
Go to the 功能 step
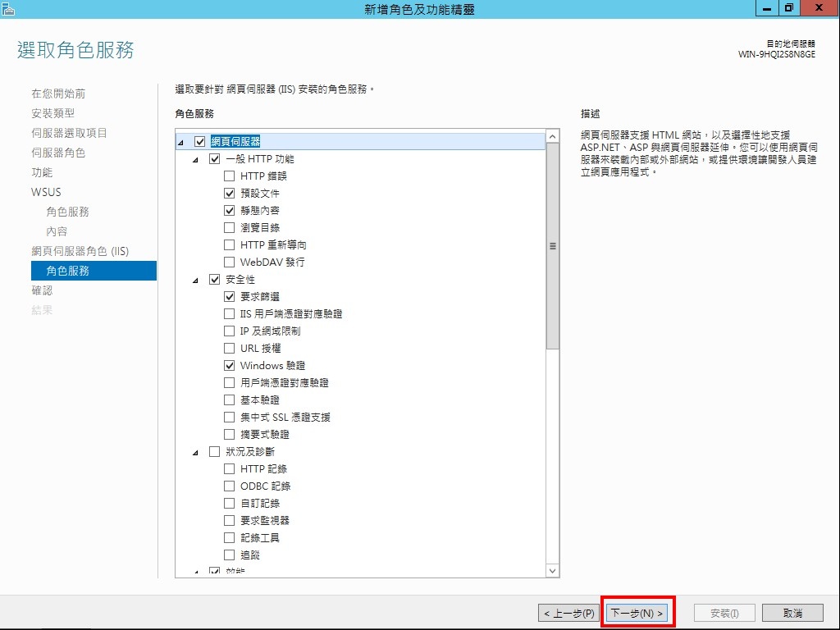tap(42, 172)
